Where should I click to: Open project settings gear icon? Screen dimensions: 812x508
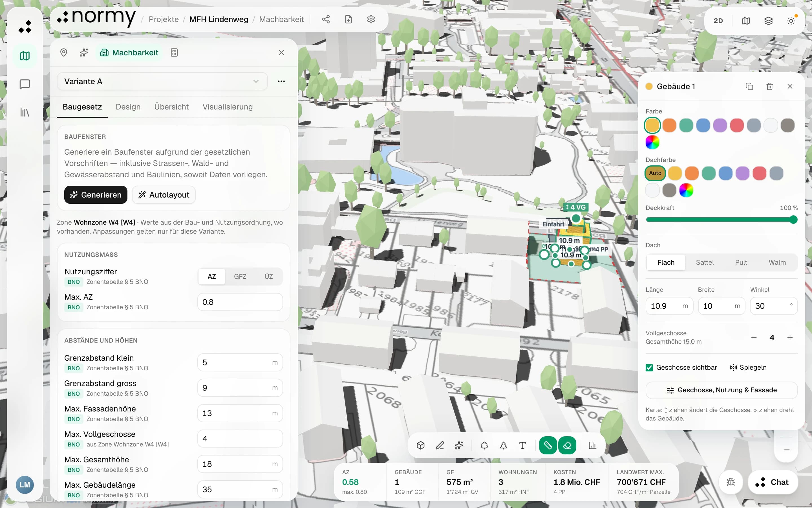pos(371,19)
